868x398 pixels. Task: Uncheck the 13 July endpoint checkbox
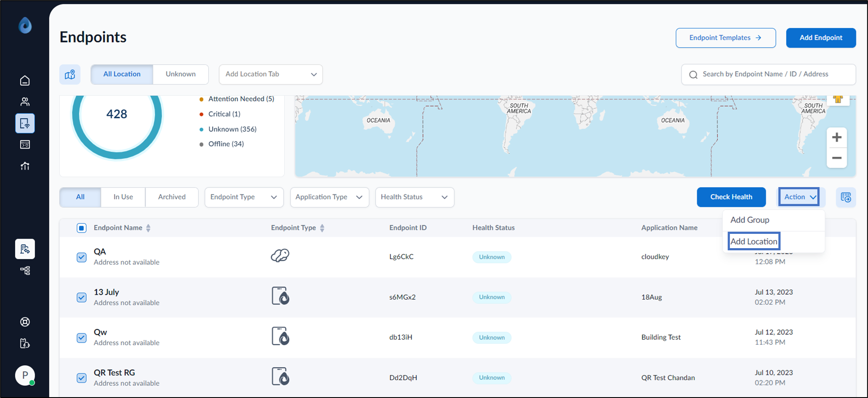[x=81, y=298]
